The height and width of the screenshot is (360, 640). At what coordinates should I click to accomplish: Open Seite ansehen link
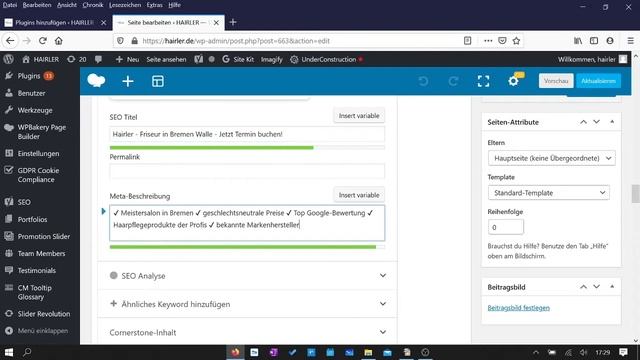(x=166, y=59)
